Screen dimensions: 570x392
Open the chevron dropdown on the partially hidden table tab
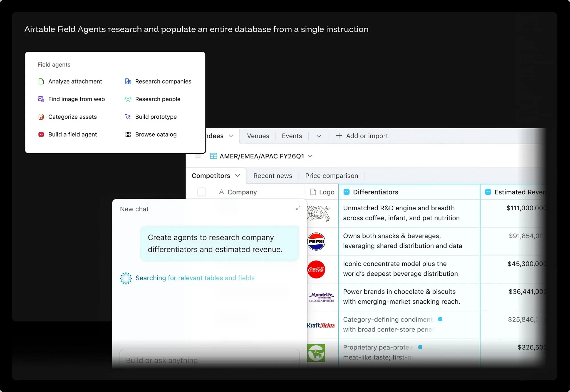coord(231,136)
